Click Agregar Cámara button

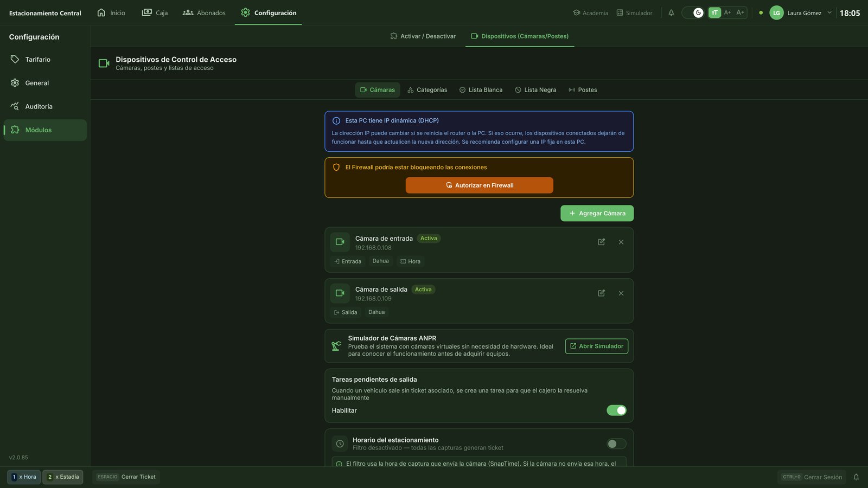pyautogui.click(x=597, y=214)
